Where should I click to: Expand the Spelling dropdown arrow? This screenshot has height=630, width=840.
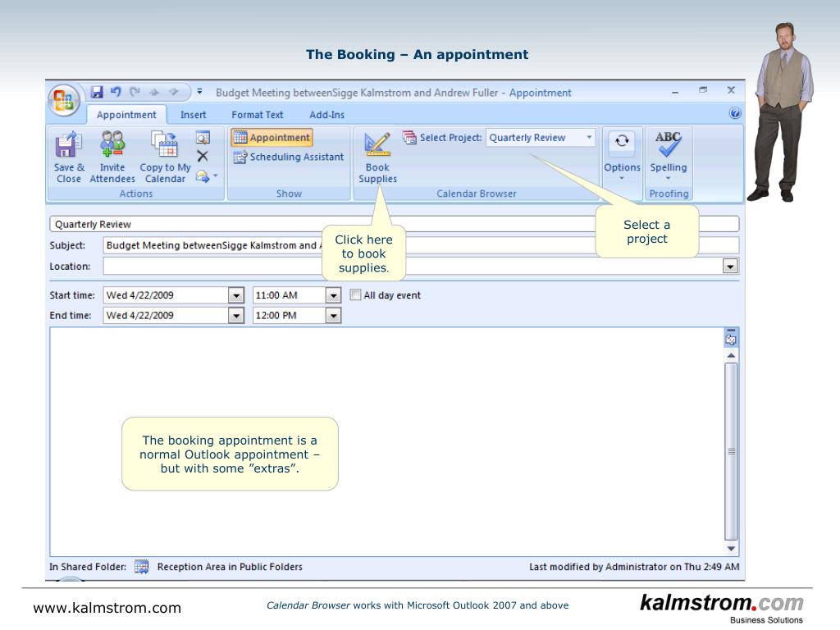coord(668,178)
